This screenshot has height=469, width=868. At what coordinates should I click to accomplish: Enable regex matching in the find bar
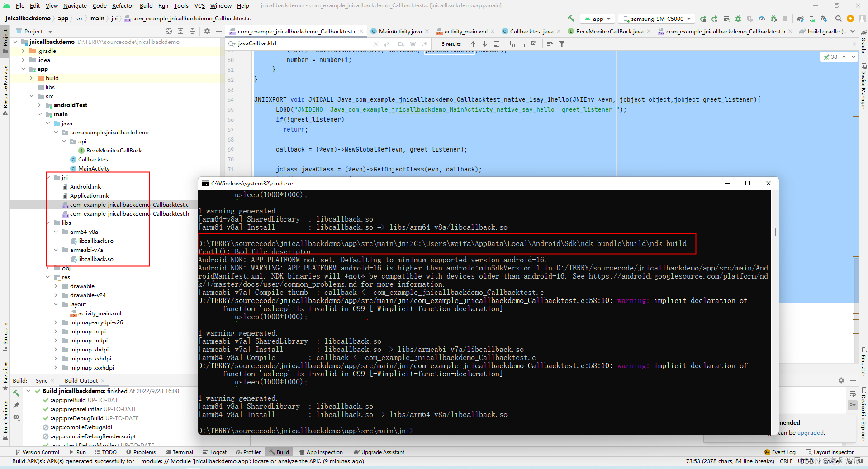click(x=424, y=43)
